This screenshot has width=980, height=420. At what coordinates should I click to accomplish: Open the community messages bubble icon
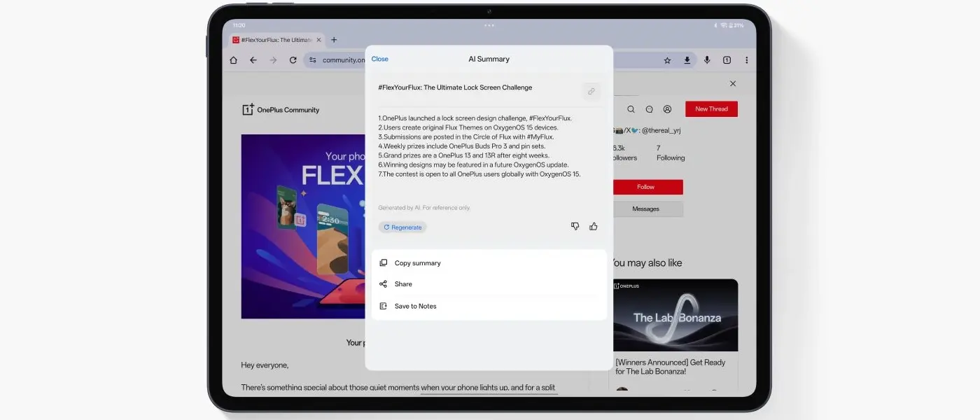[x=649, y=109]
